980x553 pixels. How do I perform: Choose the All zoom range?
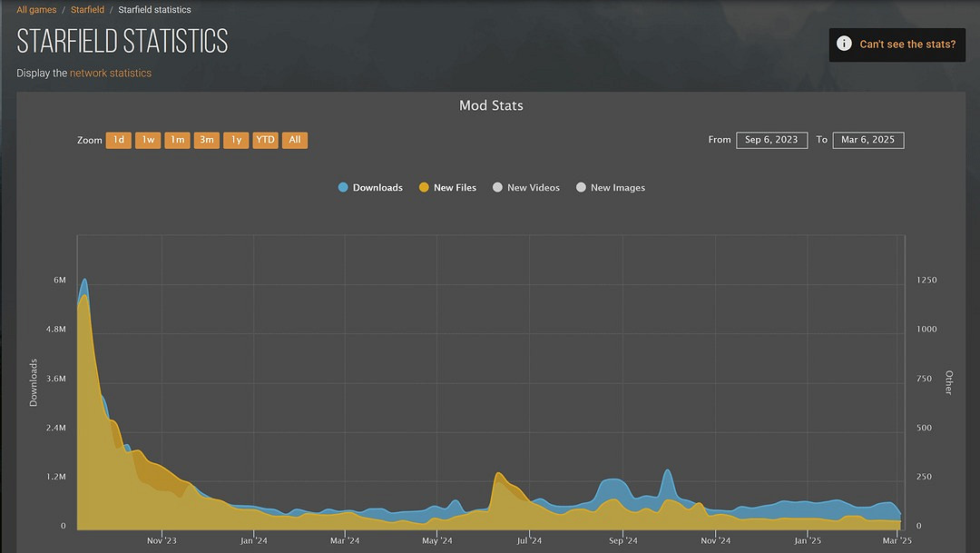tap(295, 140)
